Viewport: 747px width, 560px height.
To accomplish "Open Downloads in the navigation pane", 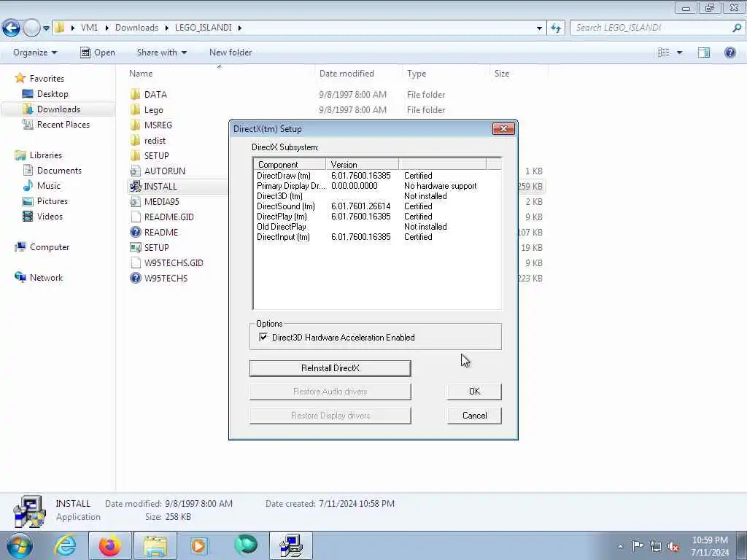I will 58,109.
